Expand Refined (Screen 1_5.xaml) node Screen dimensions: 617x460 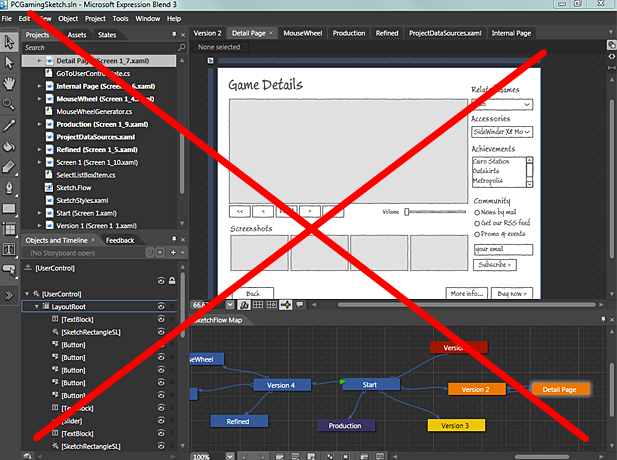tap(39, 149)
